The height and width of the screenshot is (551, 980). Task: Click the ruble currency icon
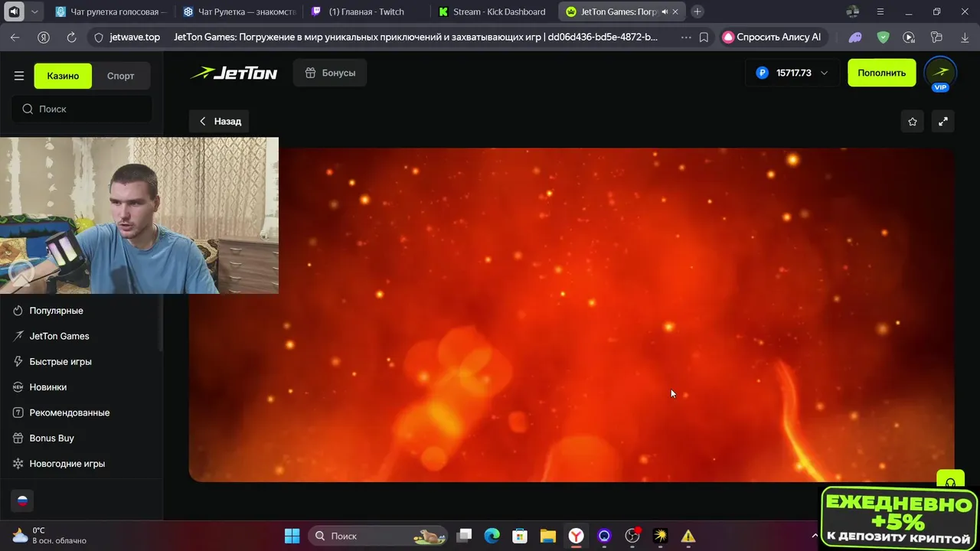point(762,73)
